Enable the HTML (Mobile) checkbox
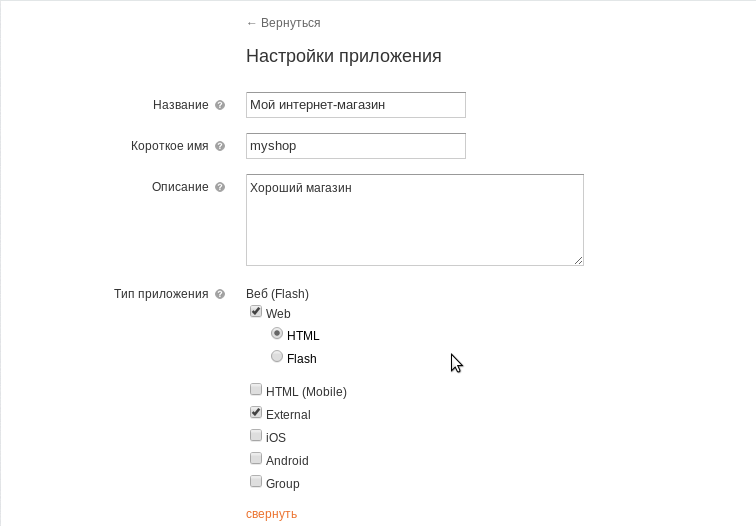The width and height of the screenshot is (756, 526). click(256, 390)
